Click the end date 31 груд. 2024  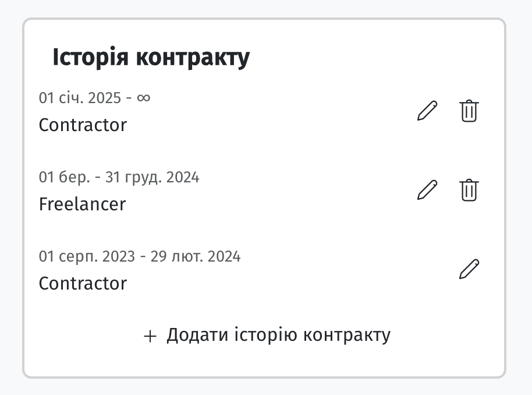point(152,177)
